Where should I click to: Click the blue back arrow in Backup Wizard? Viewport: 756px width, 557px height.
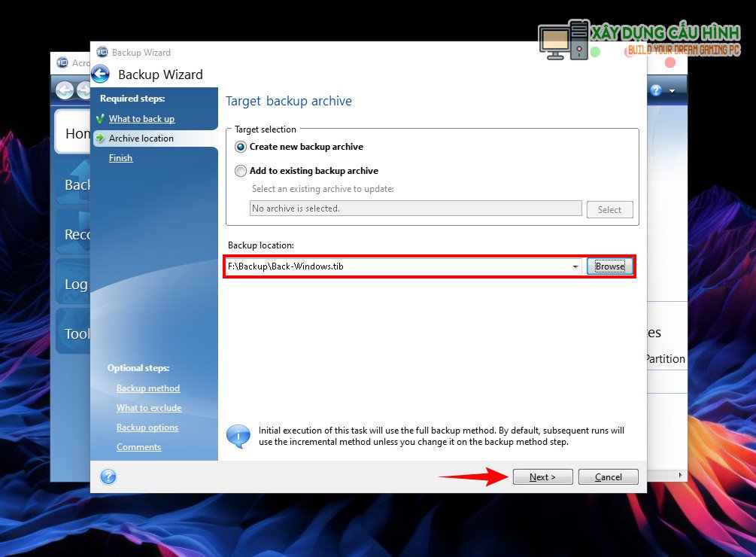(x=101, y=75)
